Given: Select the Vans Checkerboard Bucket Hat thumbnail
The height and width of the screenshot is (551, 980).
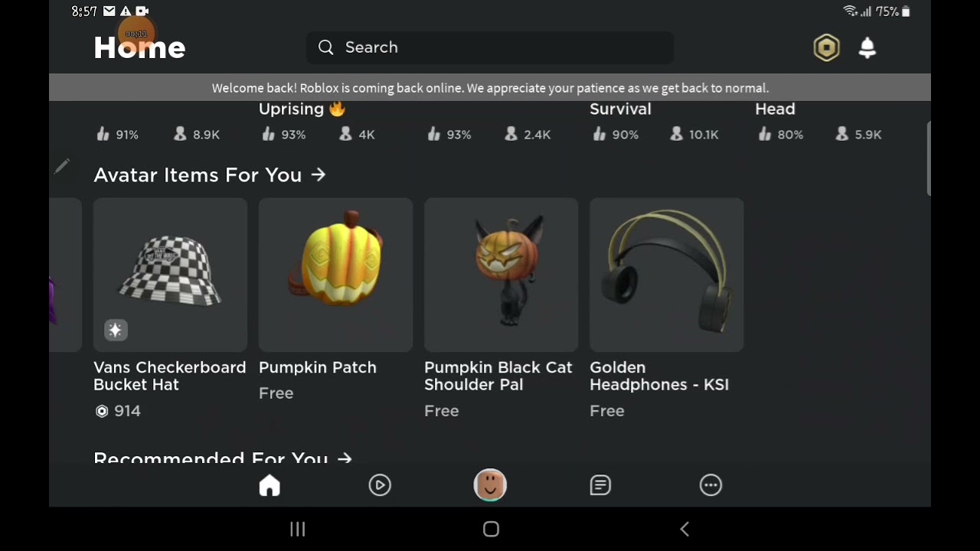Looking at the screenshot, I should [x=170, y=275].
